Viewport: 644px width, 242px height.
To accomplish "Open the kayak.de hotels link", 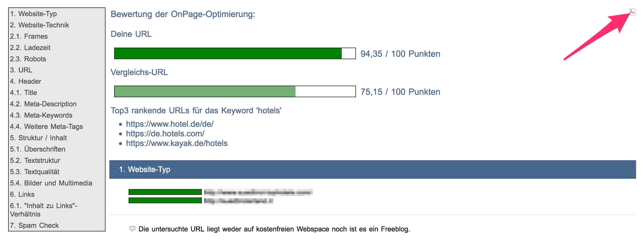I will (x=177, y=143).
